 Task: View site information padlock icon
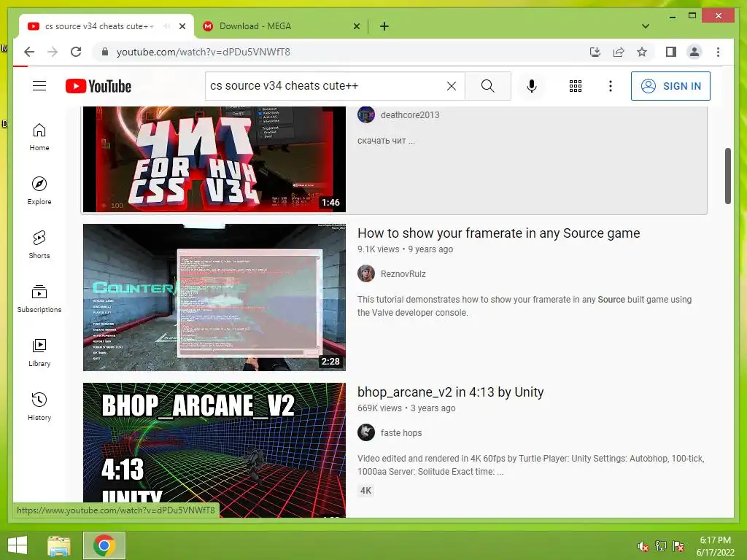coord(105,52)
